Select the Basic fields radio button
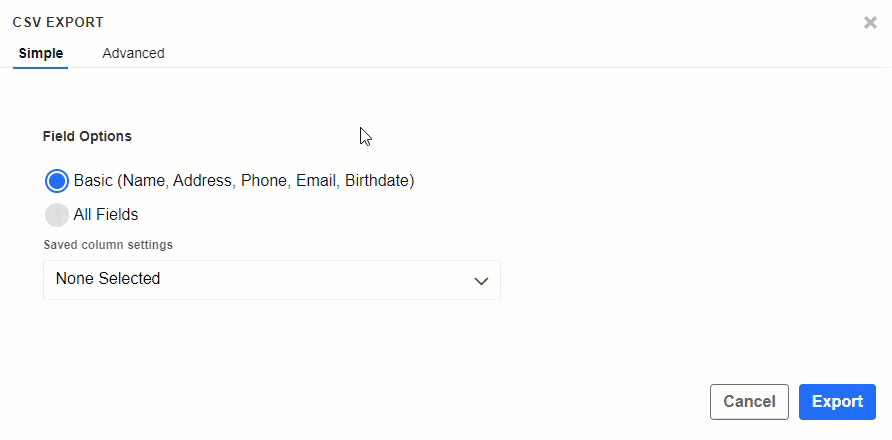 point(57,181)
